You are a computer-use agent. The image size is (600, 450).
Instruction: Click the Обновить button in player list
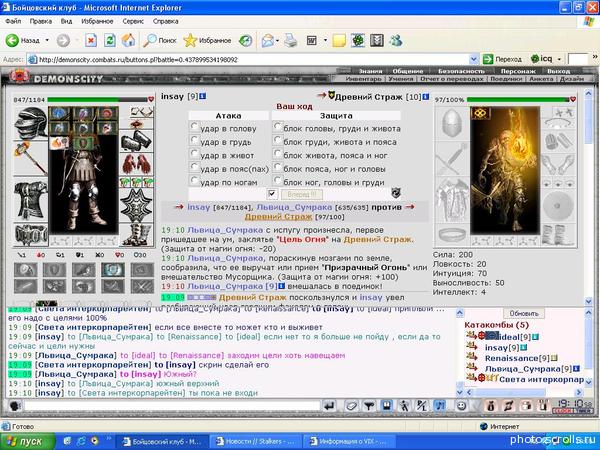(x=524, y=313)
